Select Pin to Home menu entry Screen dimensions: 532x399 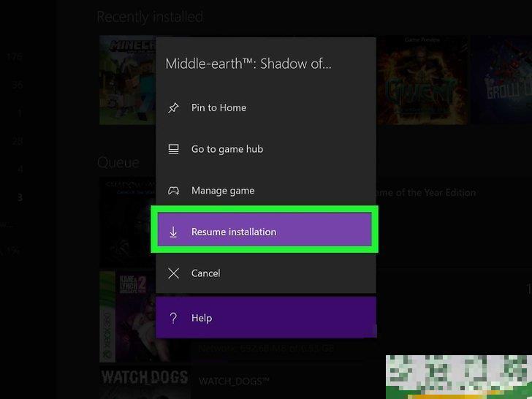pyautogui.click(x=266, y=108)
